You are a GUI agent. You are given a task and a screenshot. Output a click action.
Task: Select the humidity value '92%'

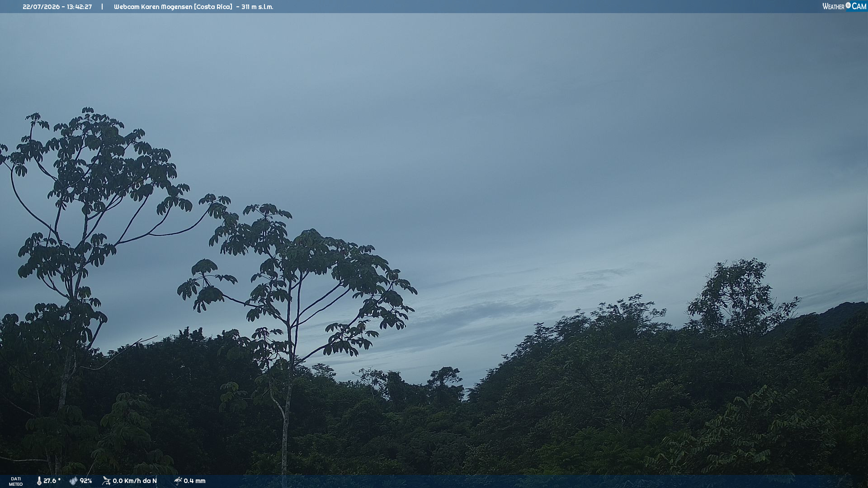click(x=86, y=481)
